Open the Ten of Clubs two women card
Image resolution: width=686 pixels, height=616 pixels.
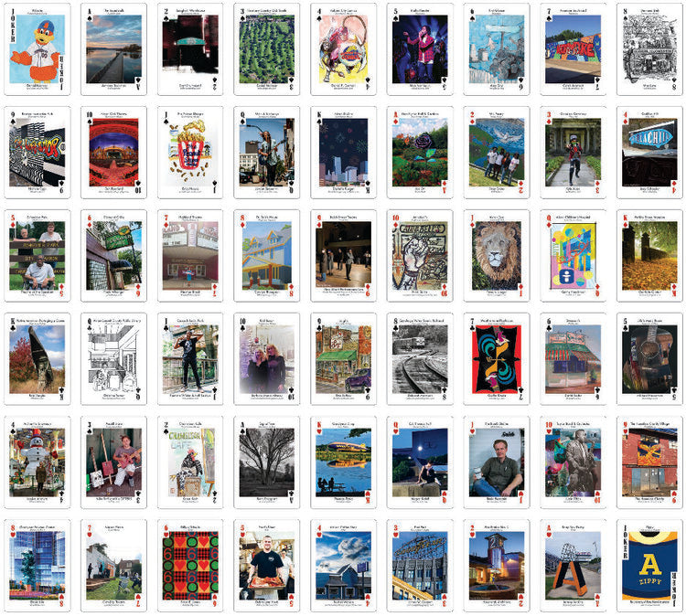click(x=267, y=359)
